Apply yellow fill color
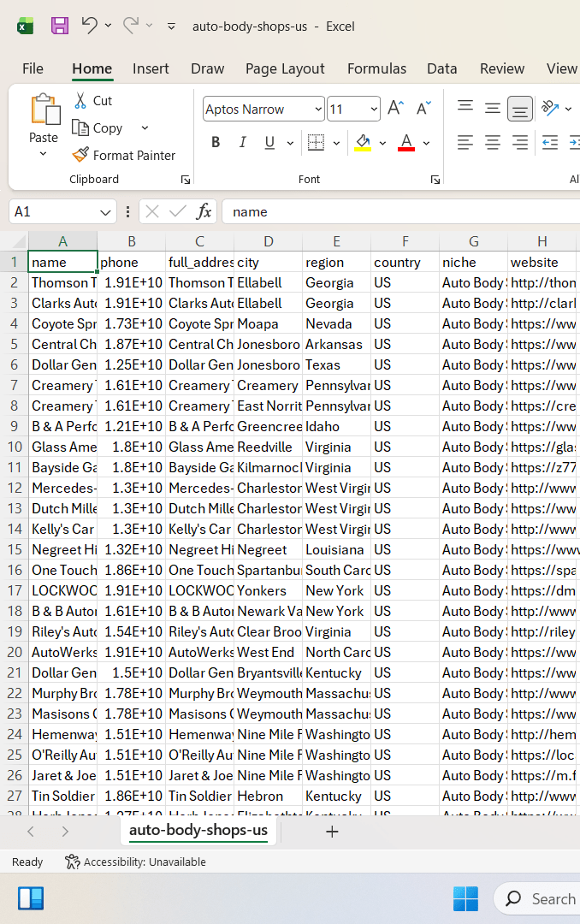 pos(363,142)
